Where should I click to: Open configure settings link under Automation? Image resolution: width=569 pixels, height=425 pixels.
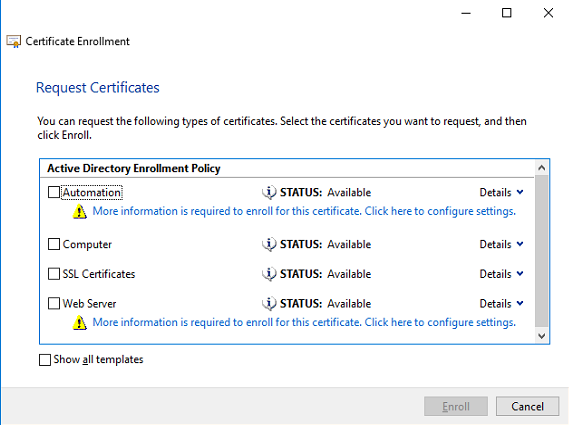pyautogui.click(x=304, y=211)
